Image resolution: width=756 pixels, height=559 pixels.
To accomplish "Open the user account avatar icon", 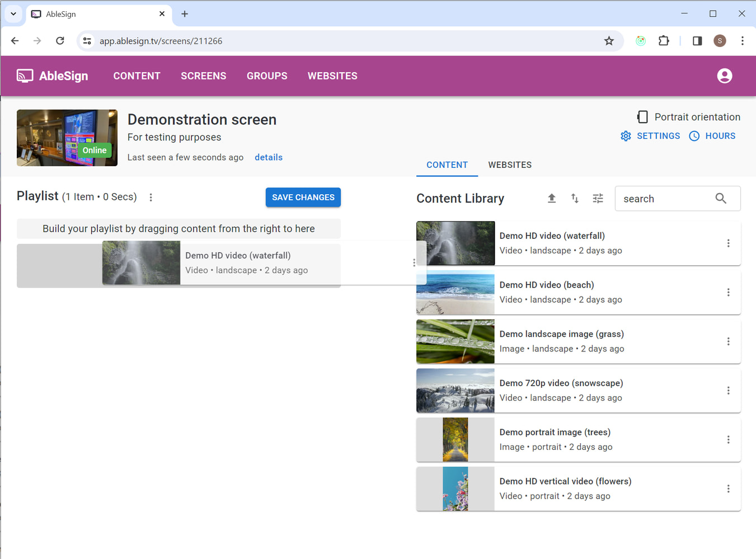I will coord(724,76).
